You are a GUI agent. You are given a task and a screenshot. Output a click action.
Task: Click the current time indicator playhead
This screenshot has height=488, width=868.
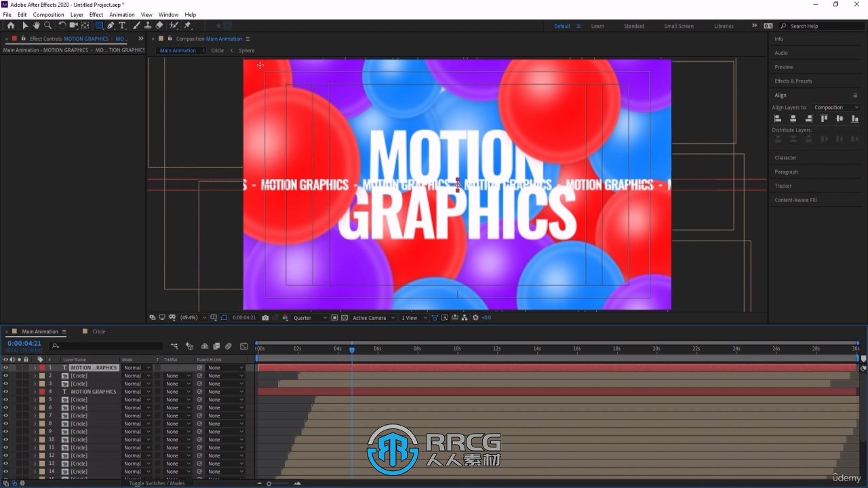[x=352, y=350]
